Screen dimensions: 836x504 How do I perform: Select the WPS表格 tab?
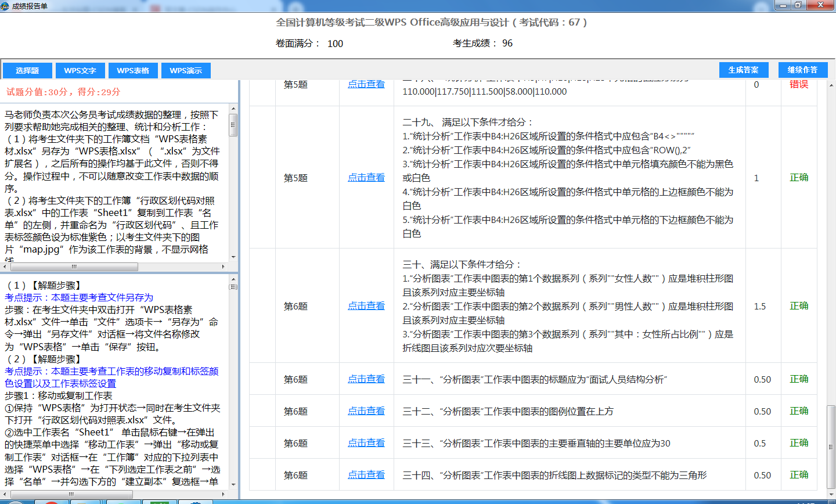133,70
